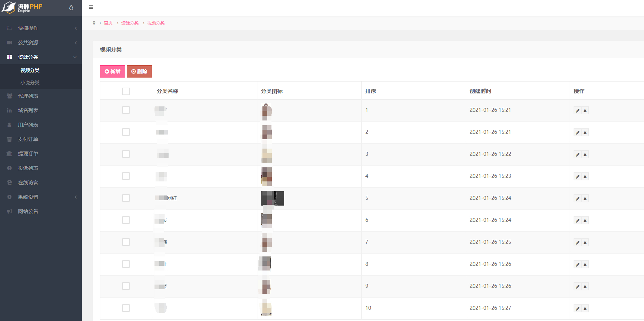Check the box for sort order 4 row
Screen dimensions: 644x321
coord(126,176)
